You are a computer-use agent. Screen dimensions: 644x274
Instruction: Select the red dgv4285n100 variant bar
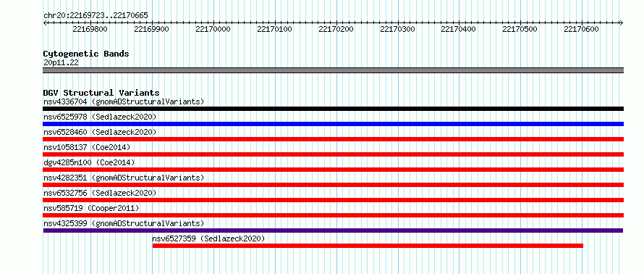pyautogui.click(x=334, y=170)
